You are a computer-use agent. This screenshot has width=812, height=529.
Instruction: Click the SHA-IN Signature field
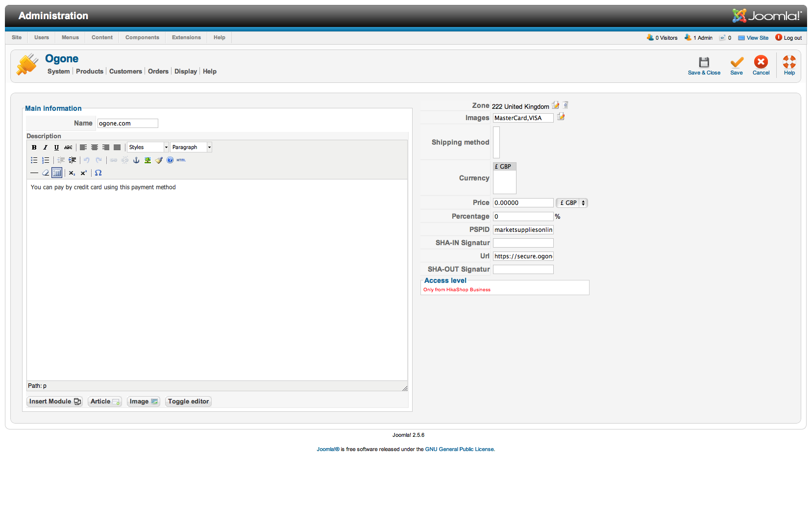pos(523,243)
